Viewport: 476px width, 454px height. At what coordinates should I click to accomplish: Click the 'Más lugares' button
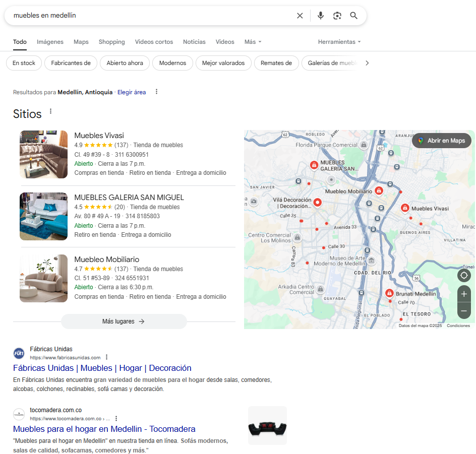[x=124, y=321]
